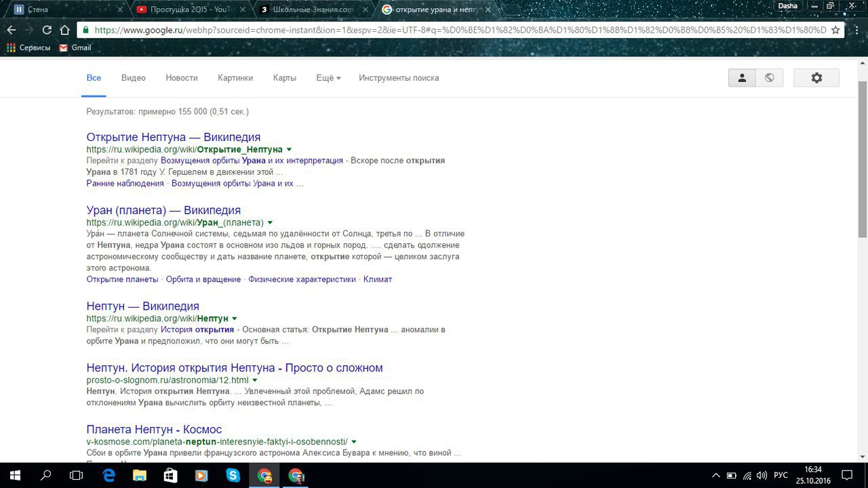Open the Gmail bookmark
Screen dimensions: 868x488
[75, 47]
